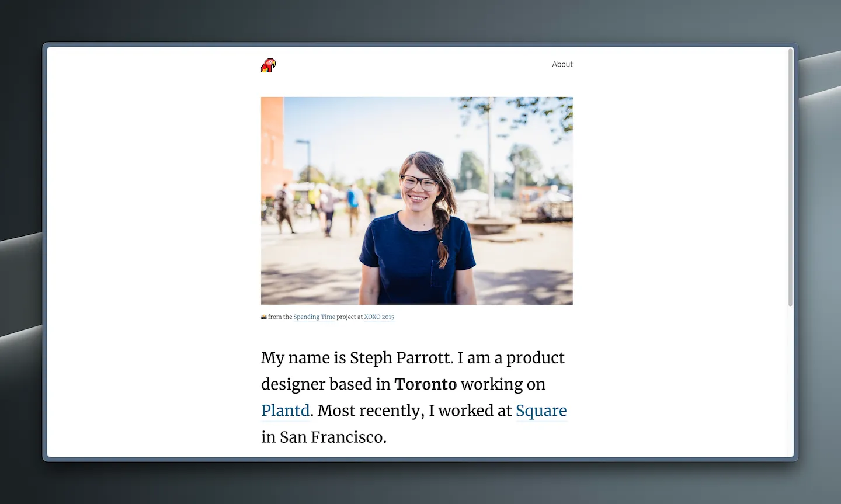Screen dimensions: 841x504
Task: Select the bolded word Toronto
Action: [x=426, y=384]
